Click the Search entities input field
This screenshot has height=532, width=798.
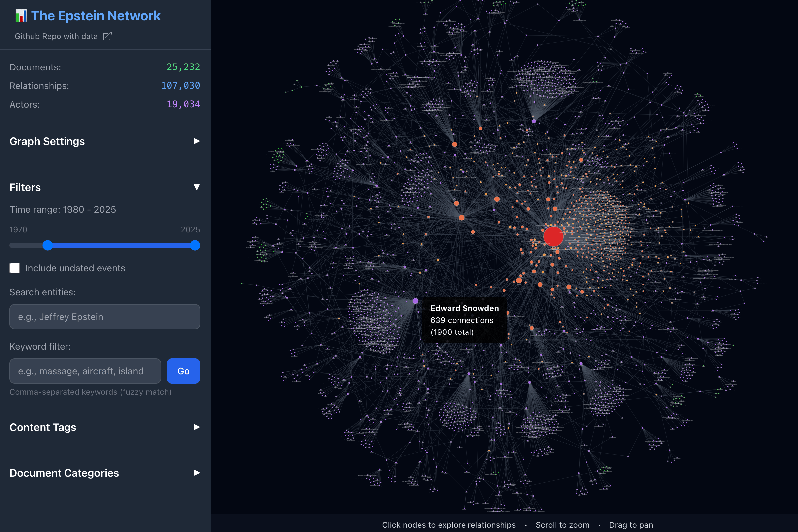click(104, 317)
